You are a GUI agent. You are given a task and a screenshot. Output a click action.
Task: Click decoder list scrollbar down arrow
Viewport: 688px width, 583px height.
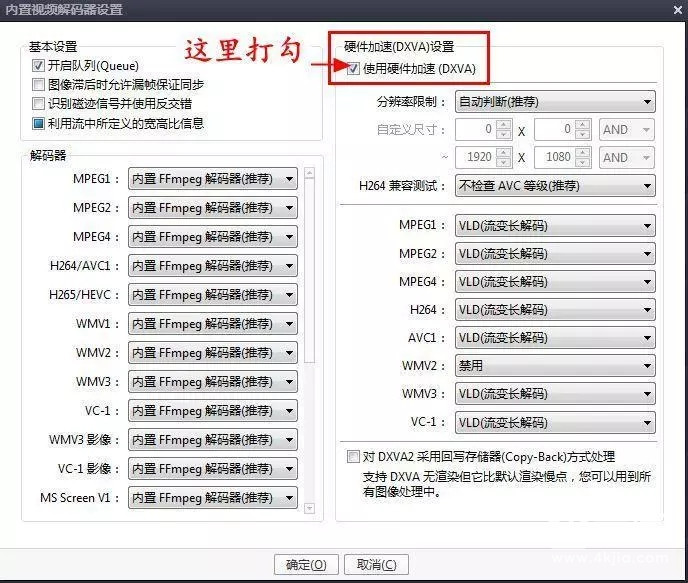coord(309,509)
